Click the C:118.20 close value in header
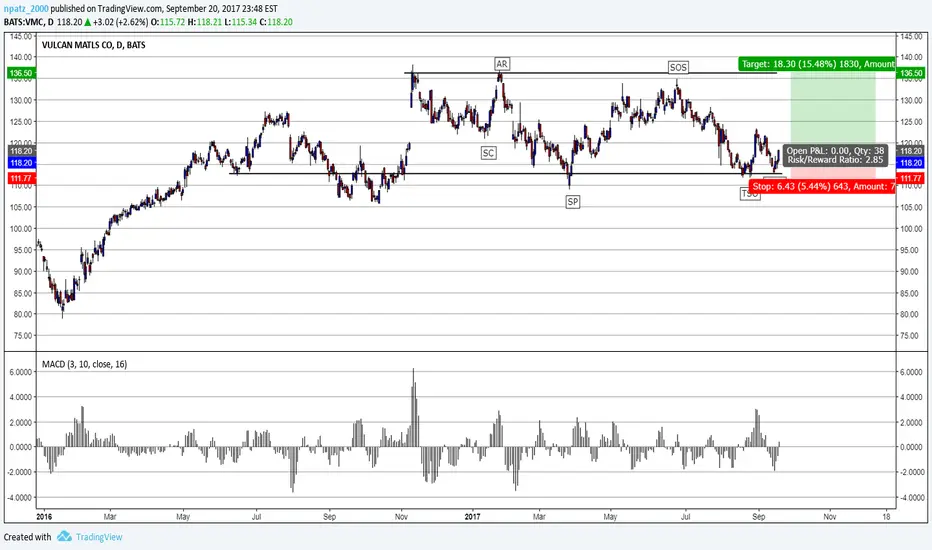 276,22
